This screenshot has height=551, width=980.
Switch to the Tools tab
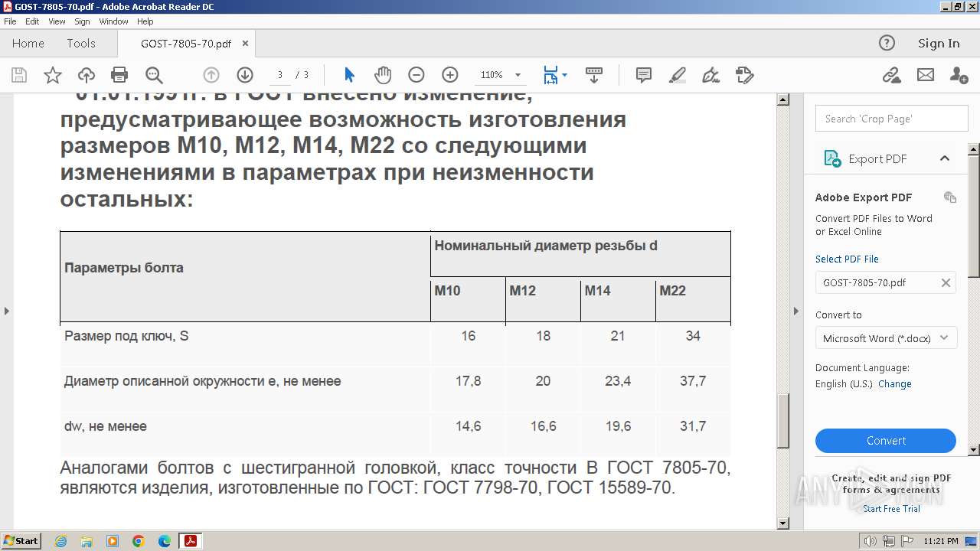81,44
